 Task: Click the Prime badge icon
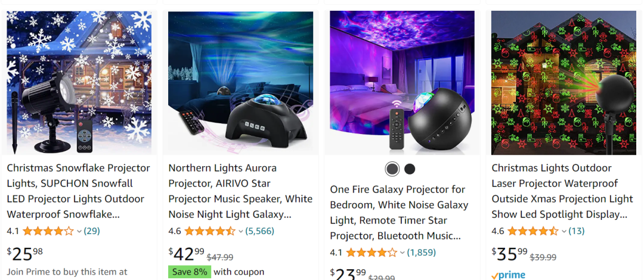click(508, 275)
